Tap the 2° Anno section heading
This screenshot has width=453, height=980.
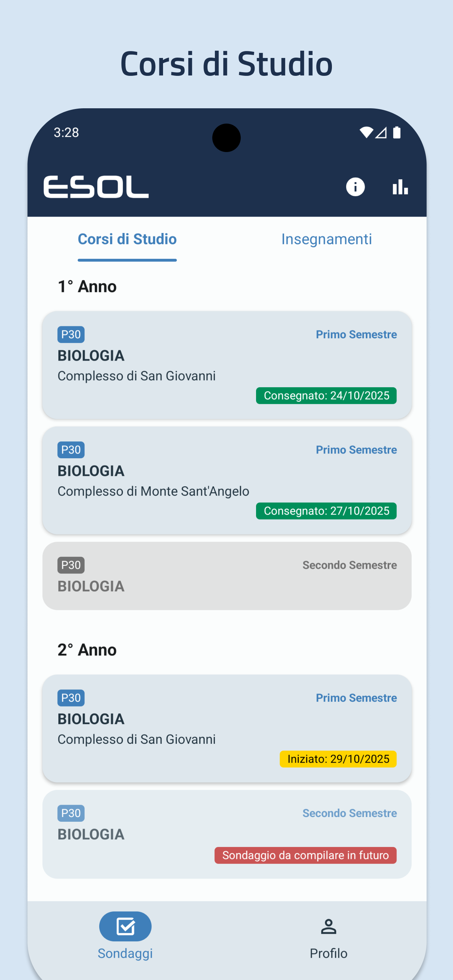point(87,650)
